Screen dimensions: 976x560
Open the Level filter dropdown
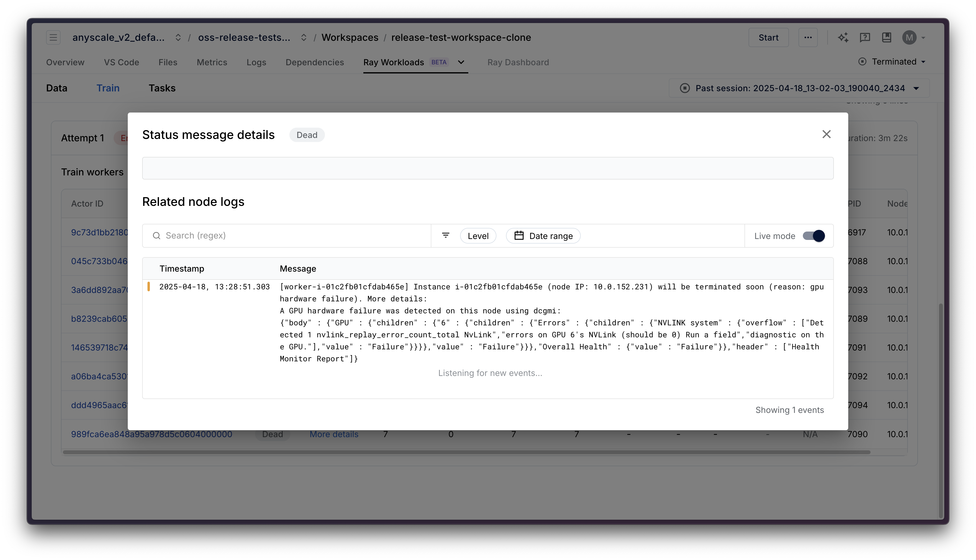click(x=478, y=236)
